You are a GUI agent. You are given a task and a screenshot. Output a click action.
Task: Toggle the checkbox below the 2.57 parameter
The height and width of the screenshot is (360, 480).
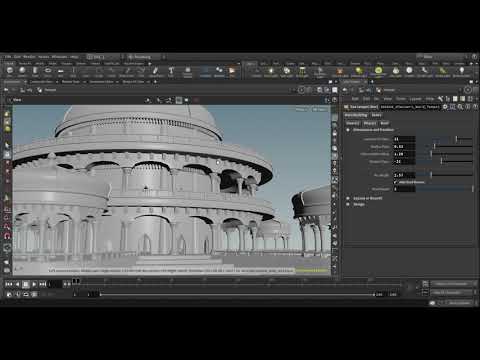395,182
